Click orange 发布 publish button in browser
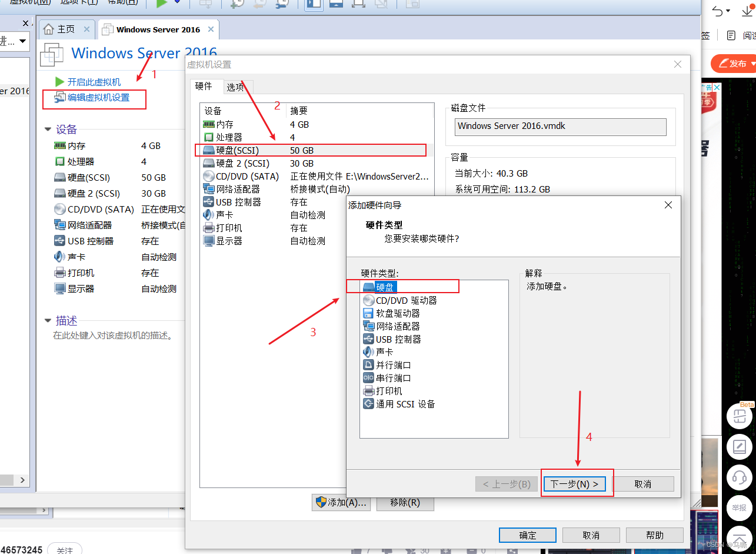Screen dimensions: 756x554 click(734, 64)
